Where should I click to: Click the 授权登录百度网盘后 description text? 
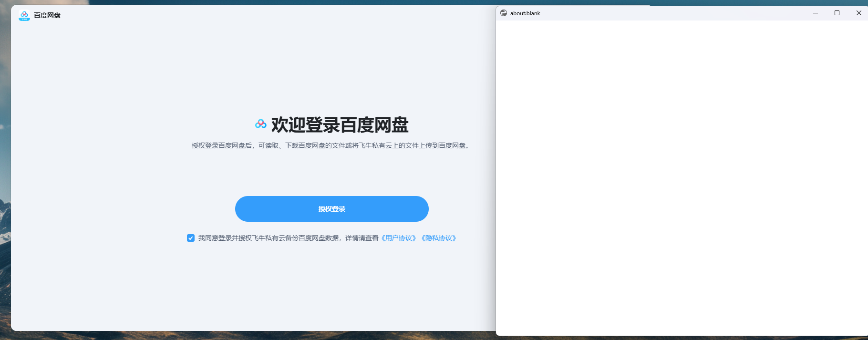[331, 145]
